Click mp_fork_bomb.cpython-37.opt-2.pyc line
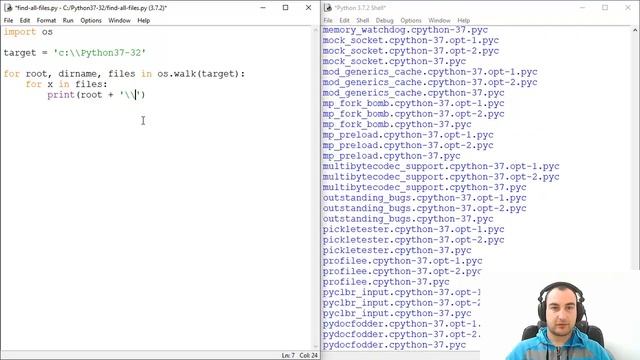The image size is (640, 360). [413, 114]
